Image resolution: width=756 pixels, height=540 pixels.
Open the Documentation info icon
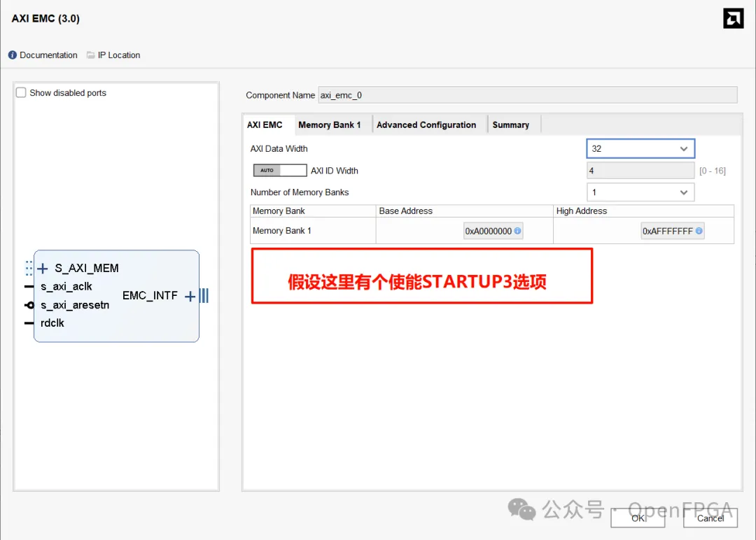tap(13, 55)
